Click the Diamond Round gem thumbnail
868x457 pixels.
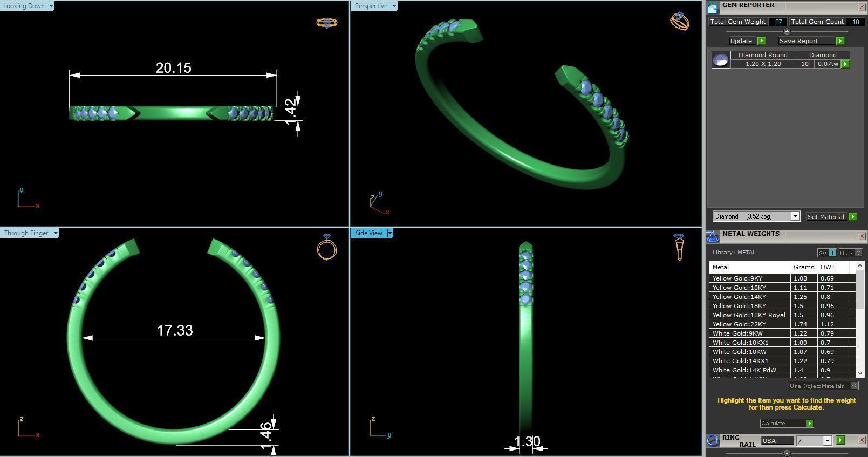coord(721,59)
